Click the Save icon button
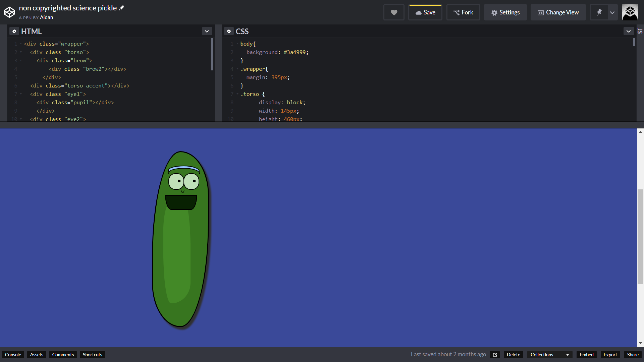Image resolution: width=644 pixels, height=362 pixels. [x=426, y=12]
